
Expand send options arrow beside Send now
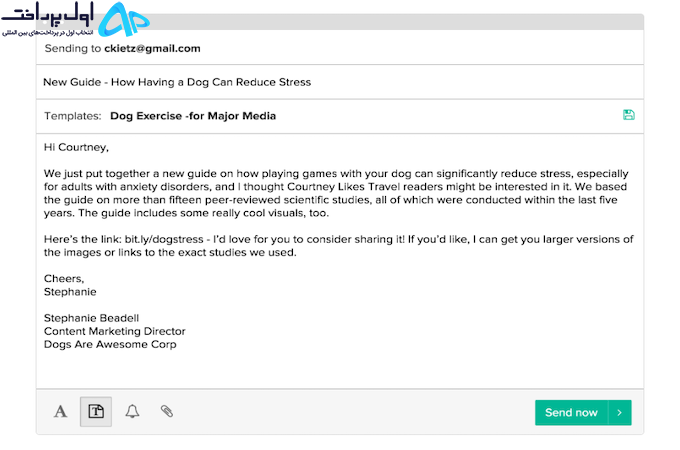tap(620, 413)
